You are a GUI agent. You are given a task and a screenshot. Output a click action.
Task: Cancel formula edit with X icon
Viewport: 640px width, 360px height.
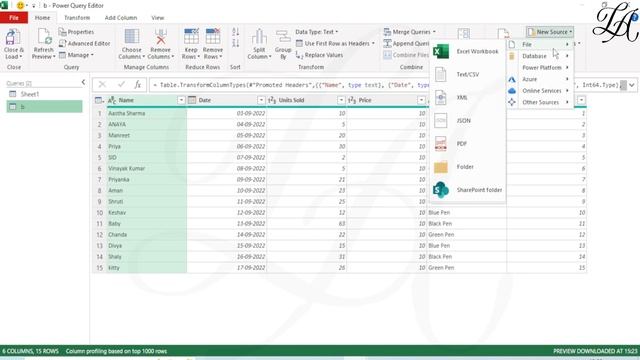(102, 84)
